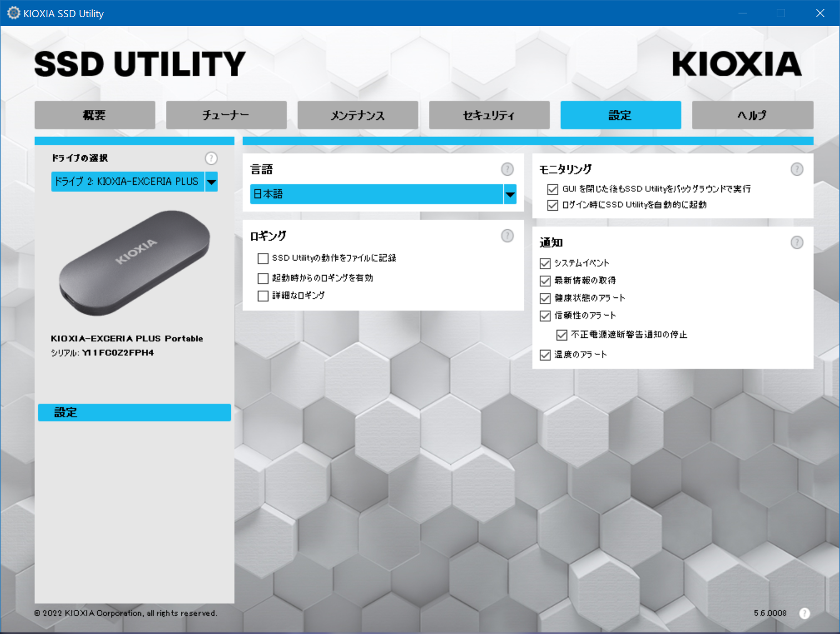This screenshot has height=634, width=840.
Task: Open help icon for 言語 section
Action: (507, 169)
